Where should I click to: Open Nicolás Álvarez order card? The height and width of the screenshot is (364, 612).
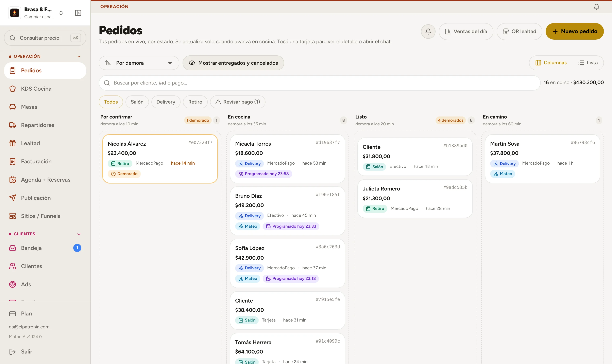[160, 159]
